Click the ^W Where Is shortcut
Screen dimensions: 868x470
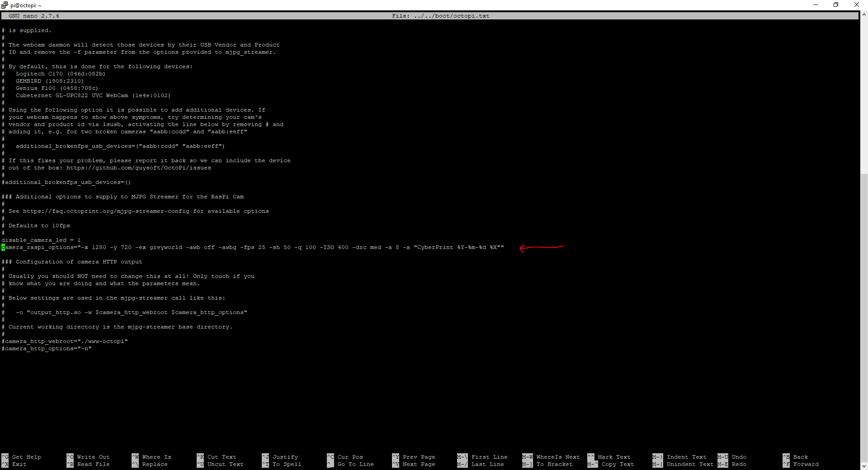point(151,457)
